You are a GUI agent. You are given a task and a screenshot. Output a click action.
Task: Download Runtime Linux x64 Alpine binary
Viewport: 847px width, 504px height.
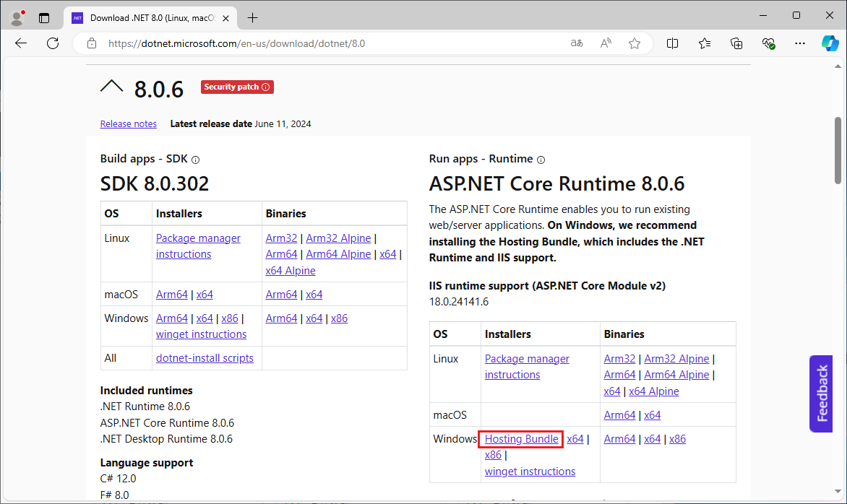tap(654, 391)
